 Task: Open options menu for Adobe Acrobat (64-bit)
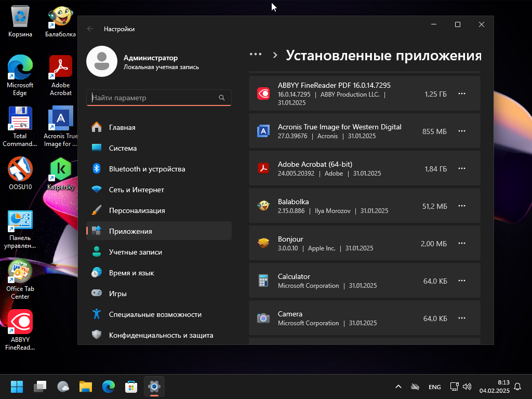(x=462, y=168)
